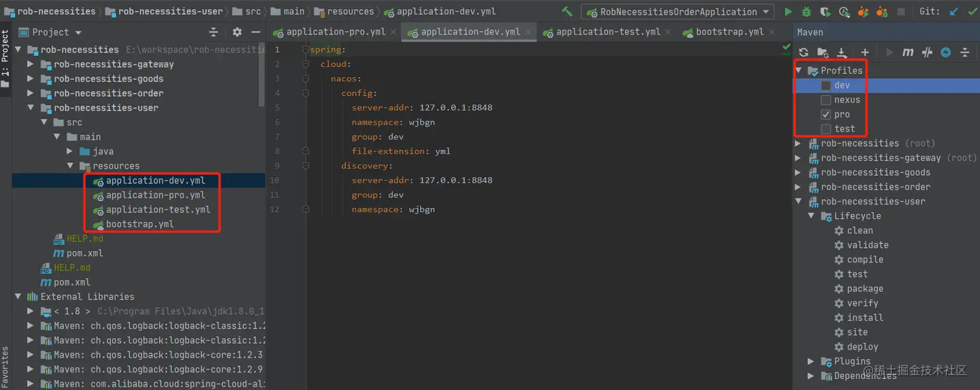Viewport: 980px width, 390px height.
Task: Close the application-pro.yml tab
Action: coord(393,32)
